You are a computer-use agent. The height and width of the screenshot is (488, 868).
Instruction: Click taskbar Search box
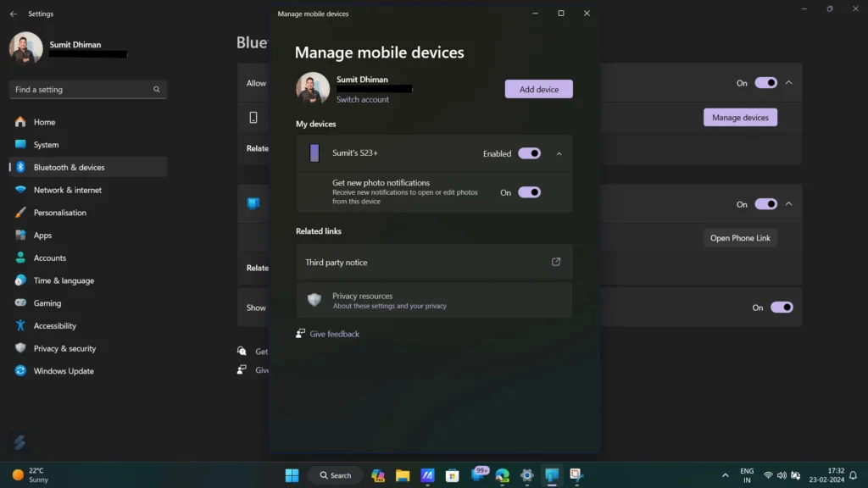pos(336,475)
